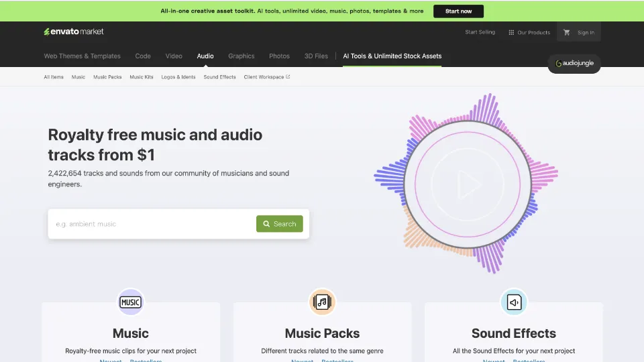Select the Photos nav item
This screenshot has width=644, height=362.
[279, 56]
